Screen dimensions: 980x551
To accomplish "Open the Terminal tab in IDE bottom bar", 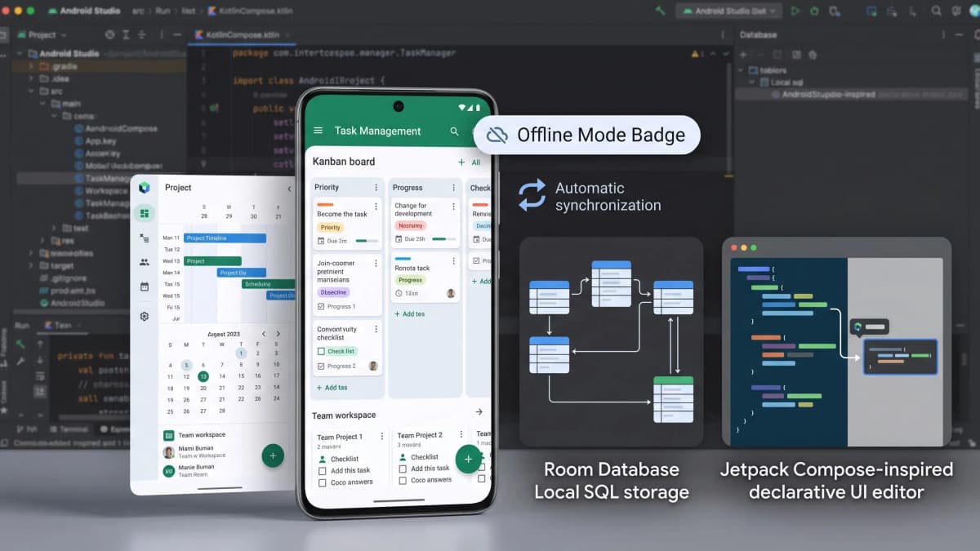I will pyautogui.click(x=68, y=429).
